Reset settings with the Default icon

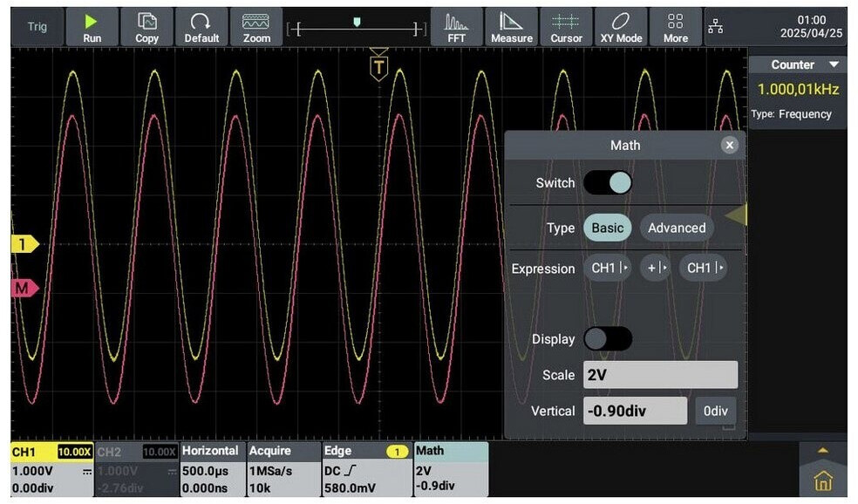pyautogui.click(x=201, y=27)
